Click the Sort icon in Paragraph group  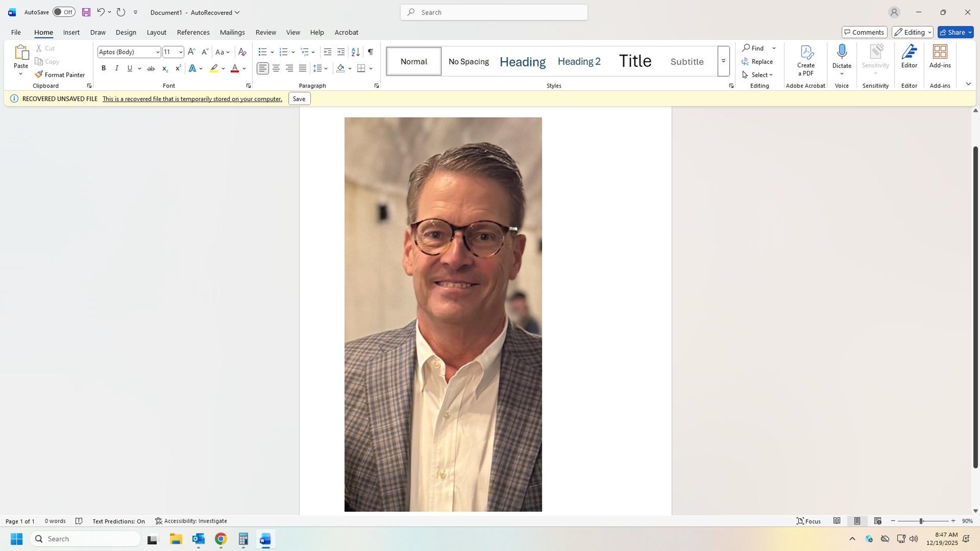click(x=356, y=52)
